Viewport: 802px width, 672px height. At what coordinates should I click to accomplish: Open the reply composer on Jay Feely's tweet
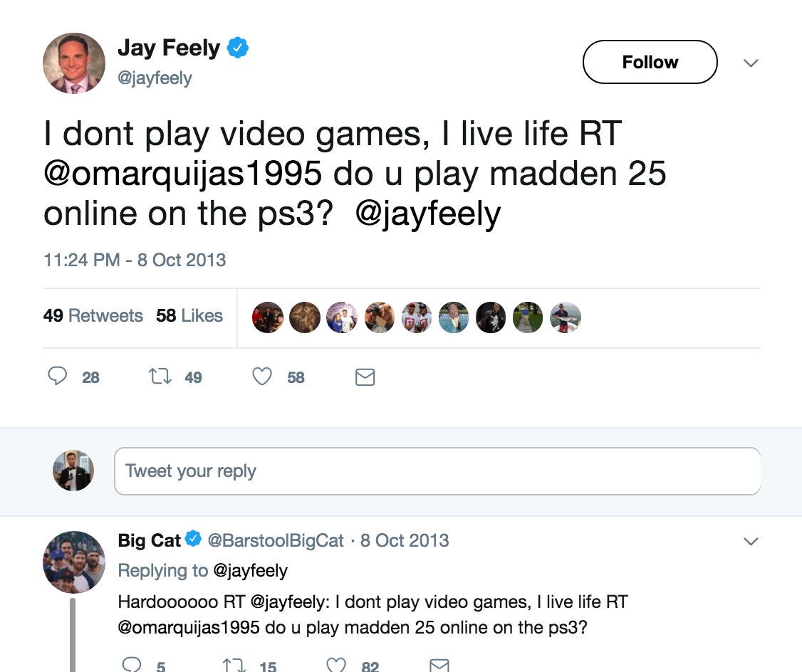click(58, 377)
